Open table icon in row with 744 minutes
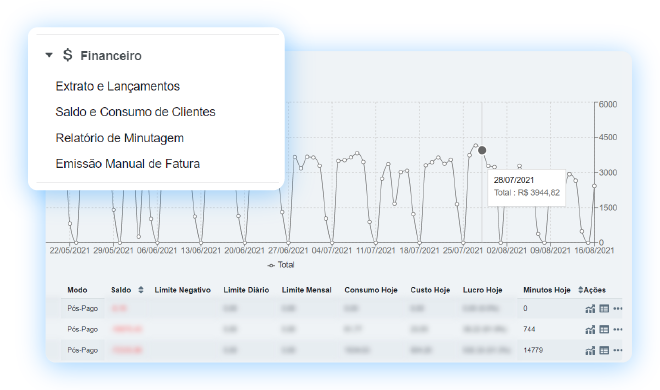The height and width of the screenshot is (390, 660). tap(604, 329)
